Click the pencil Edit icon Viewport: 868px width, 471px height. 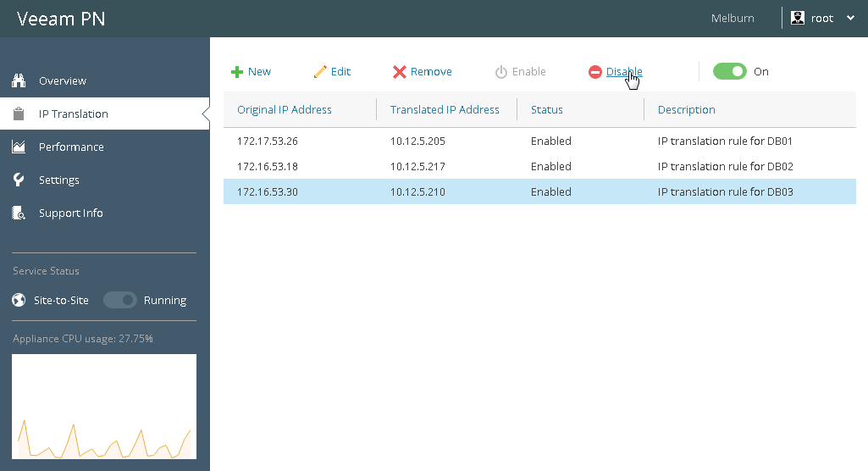320,72
